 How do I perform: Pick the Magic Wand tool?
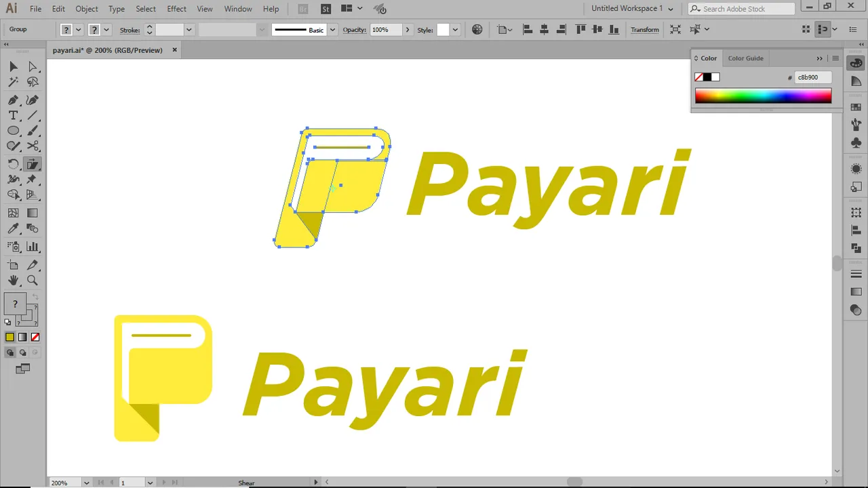coord(13,82)
